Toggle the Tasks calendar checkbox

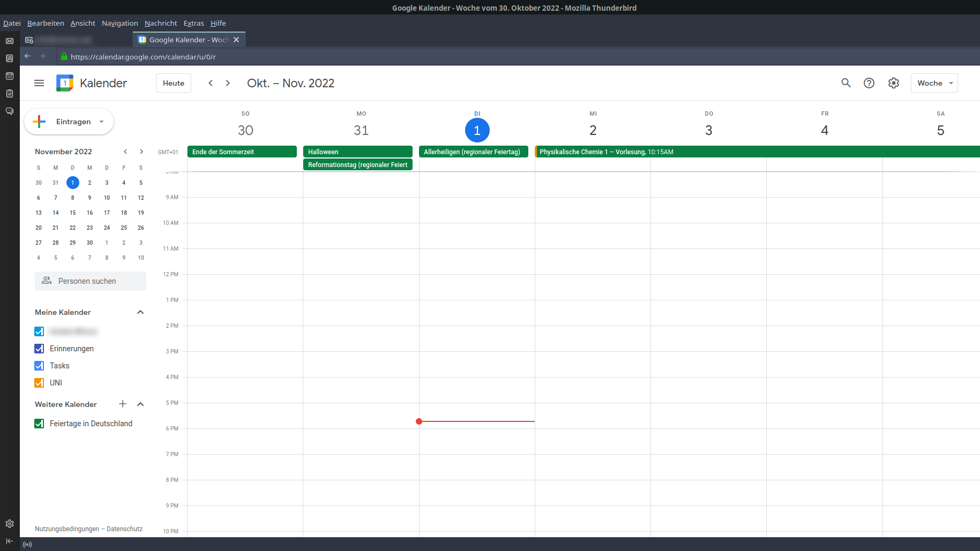pos(39,366)
